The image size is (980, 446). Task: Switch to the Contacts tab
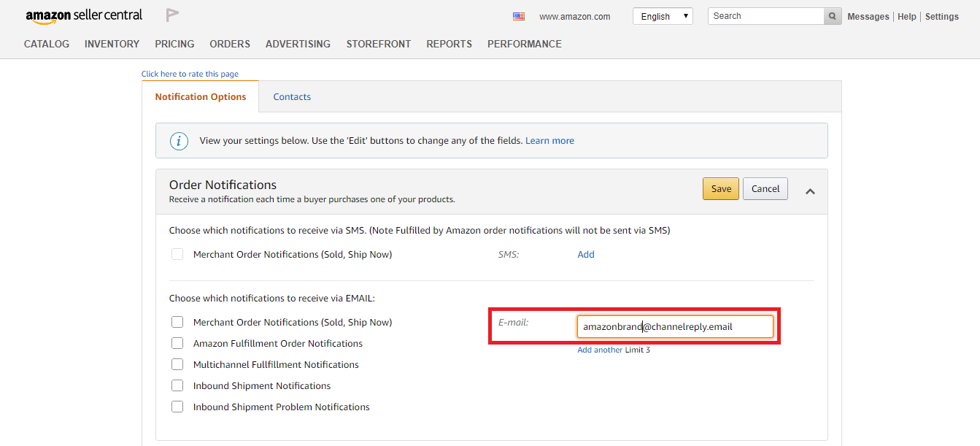(x=292, y=96)
